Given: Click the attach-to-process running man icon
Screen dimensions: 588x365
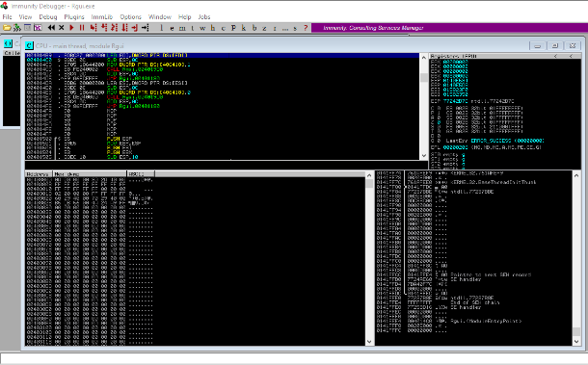Looking at the screenshot, I should point(17,28).
